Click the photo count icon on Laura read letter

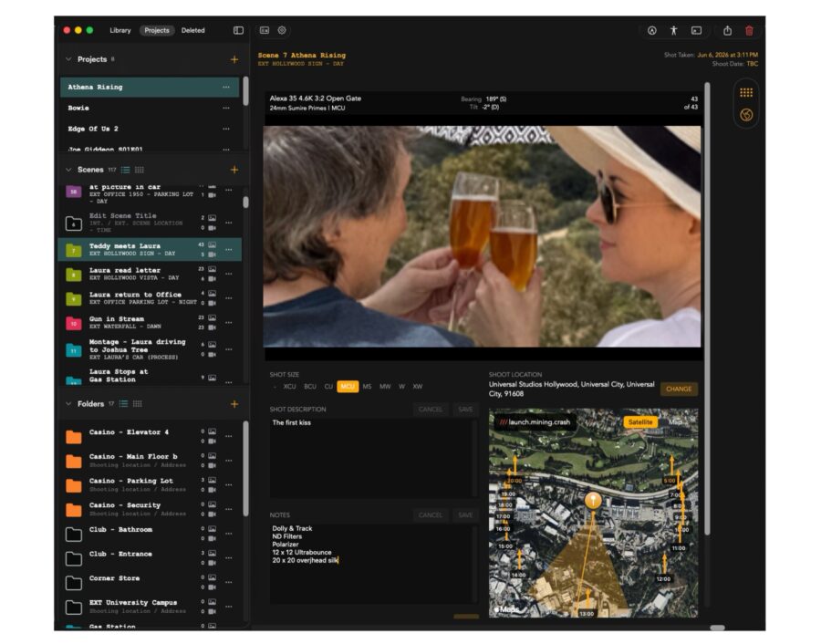click(212, 269)
